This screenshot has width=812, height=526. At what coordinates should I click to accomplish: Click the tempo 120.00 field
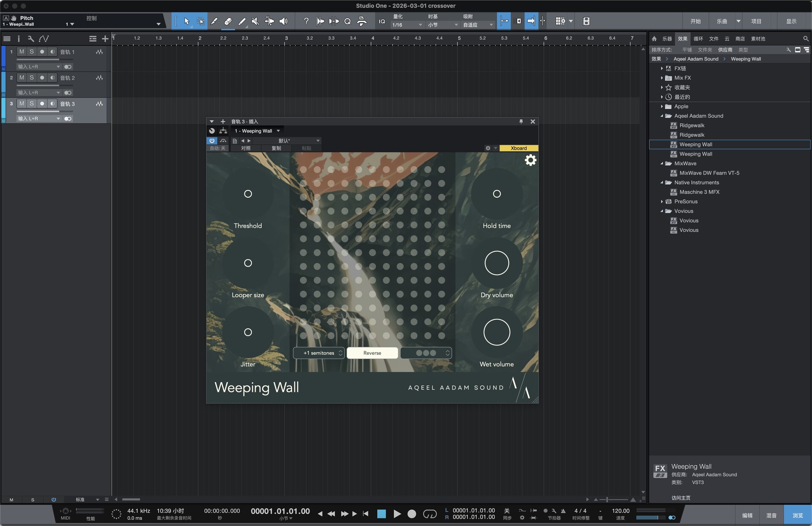click(x=620, y=511)
